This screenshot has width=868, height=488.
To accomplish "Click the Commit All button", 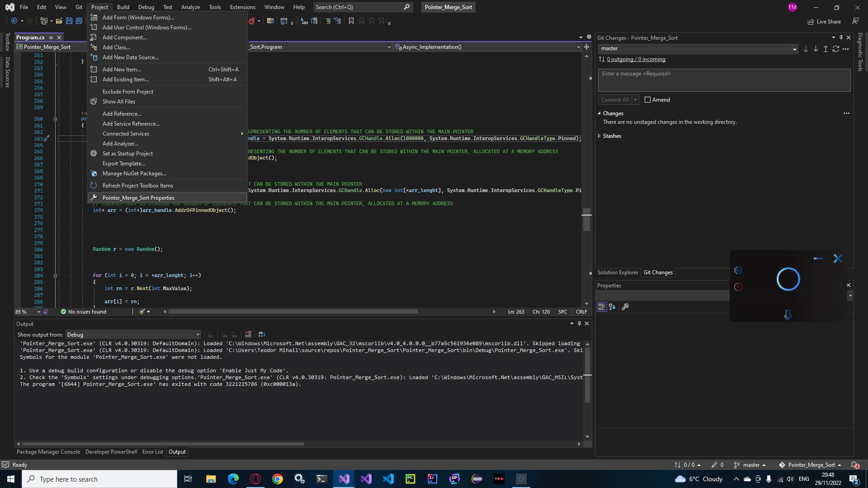I will 615,99.
